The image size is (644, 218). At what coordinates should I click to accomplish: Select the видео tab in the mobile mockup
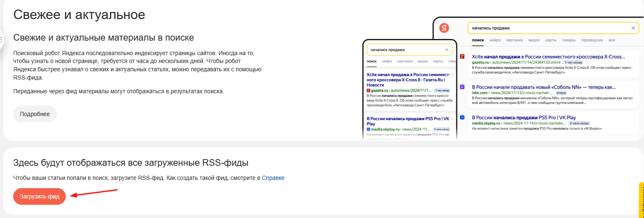(x=423, y=61)
